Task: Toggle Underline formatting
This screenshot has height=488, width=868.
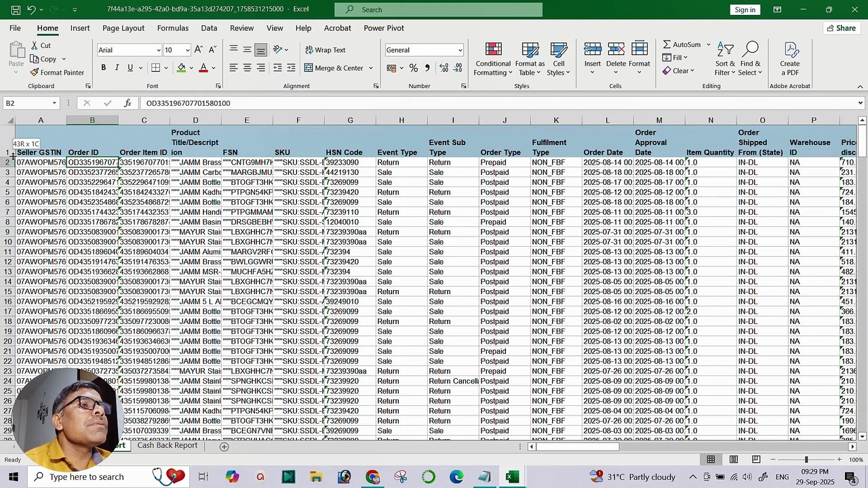Action: [x=130, y=68]
